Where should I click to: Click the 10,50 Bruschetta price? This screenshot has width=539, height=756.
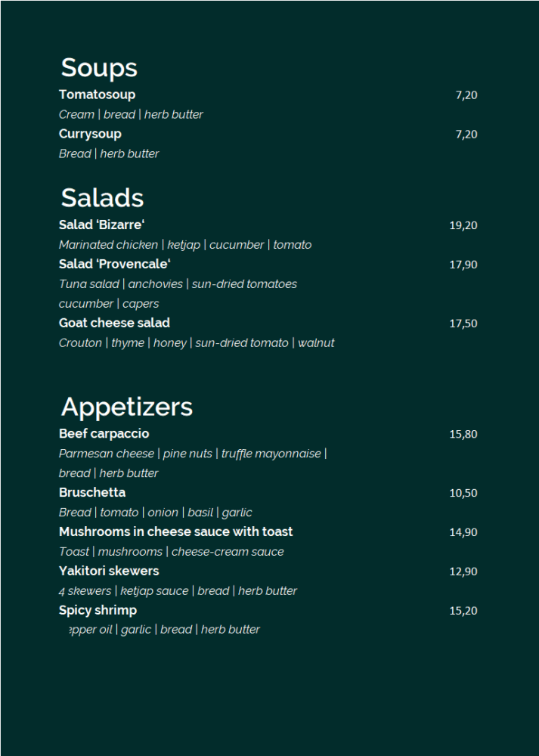click(463, 493)
